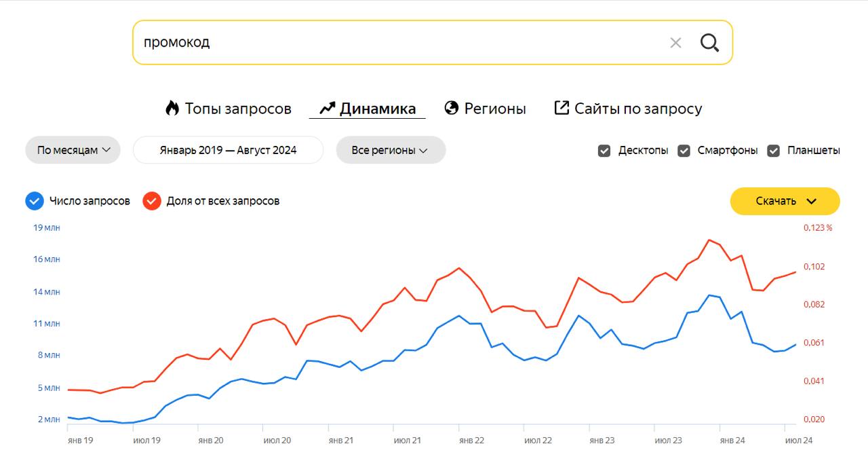868x465 pixels.
Task: Expand the Все регионы dropdown
Action: [391, 150]
